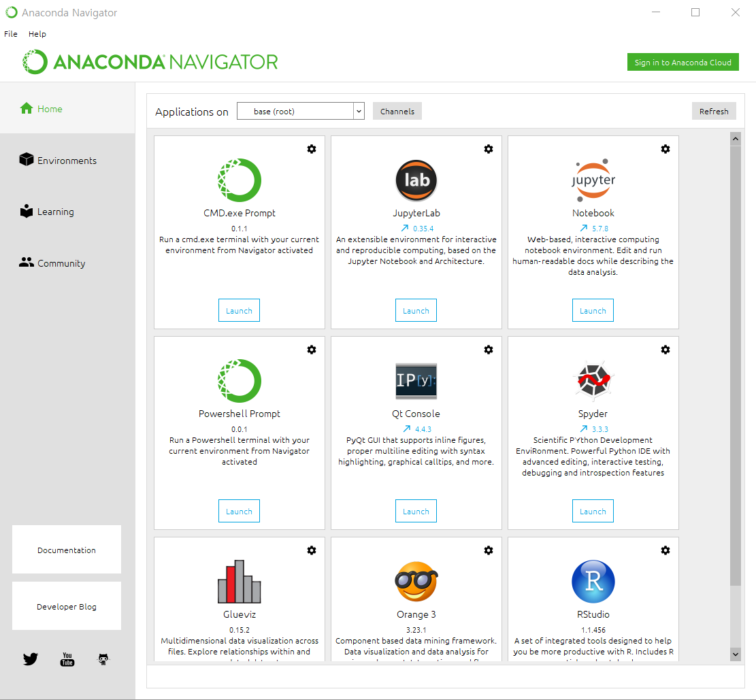Launch Powershell Prompt
This screenshot has height=700, width=756.
click(239, 511)
